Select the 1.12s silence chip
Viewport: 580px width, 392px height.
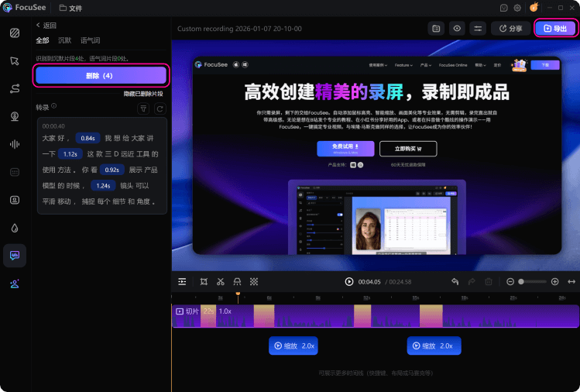point(70,154)
